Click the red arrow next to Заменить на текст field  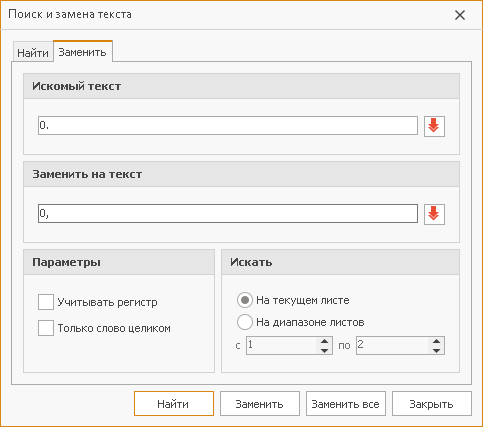coord(434,214)
